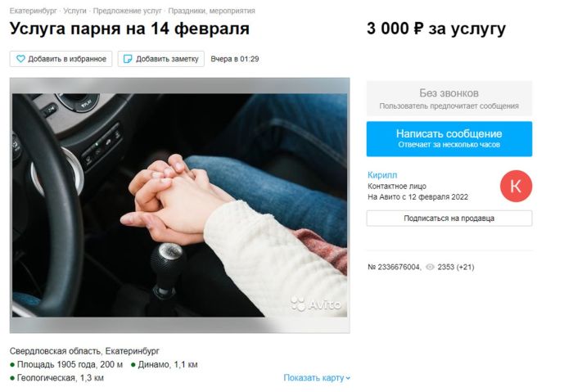
Task: Click the Добавить заметку button
Action: click(x=160, y=59)
